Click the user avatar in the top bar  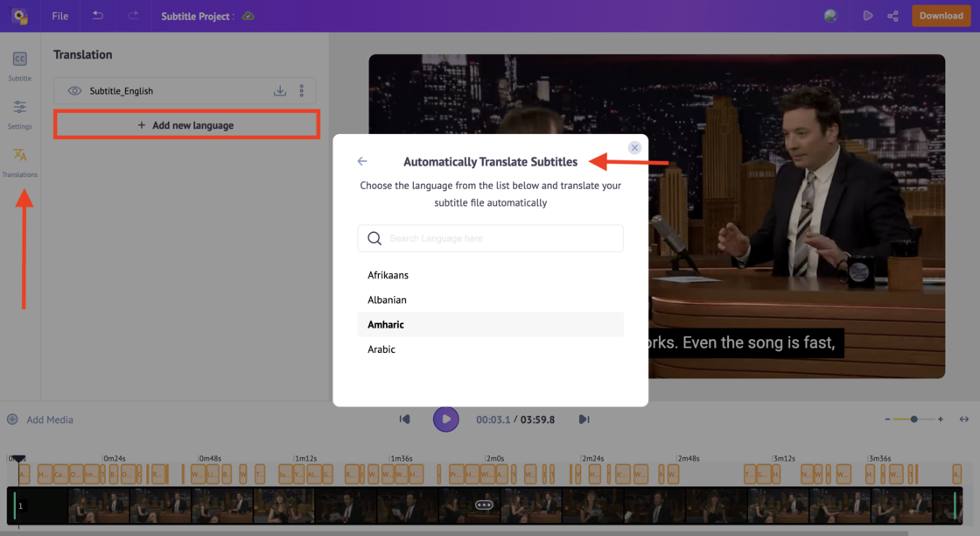point(829,15)
